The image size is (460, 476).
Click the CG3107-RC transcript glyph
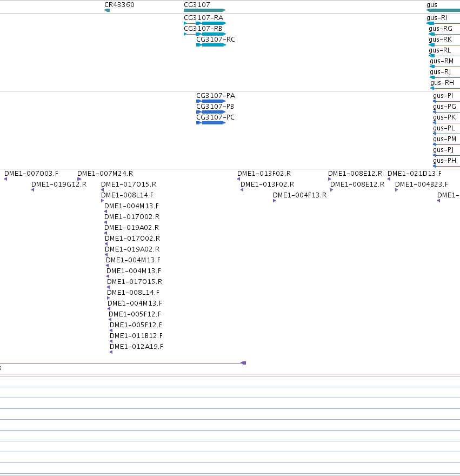pos(211,45)
